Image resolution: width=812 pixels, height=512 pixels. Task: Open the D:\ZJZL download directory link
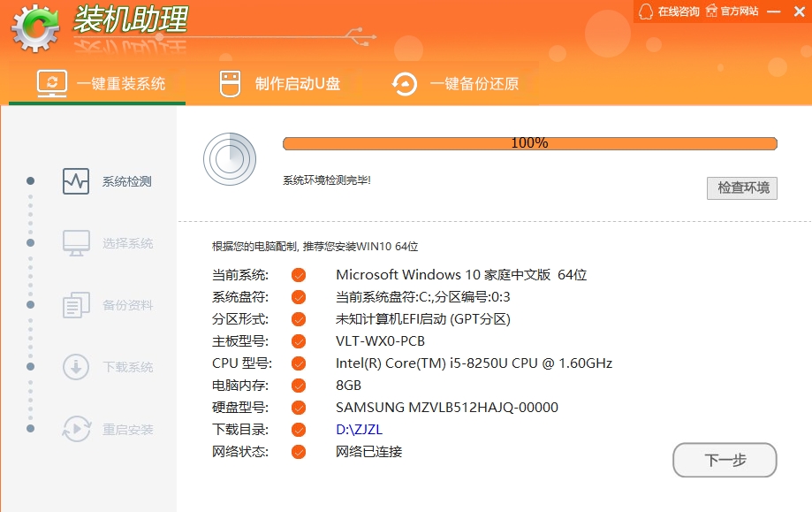coord(359,430)
